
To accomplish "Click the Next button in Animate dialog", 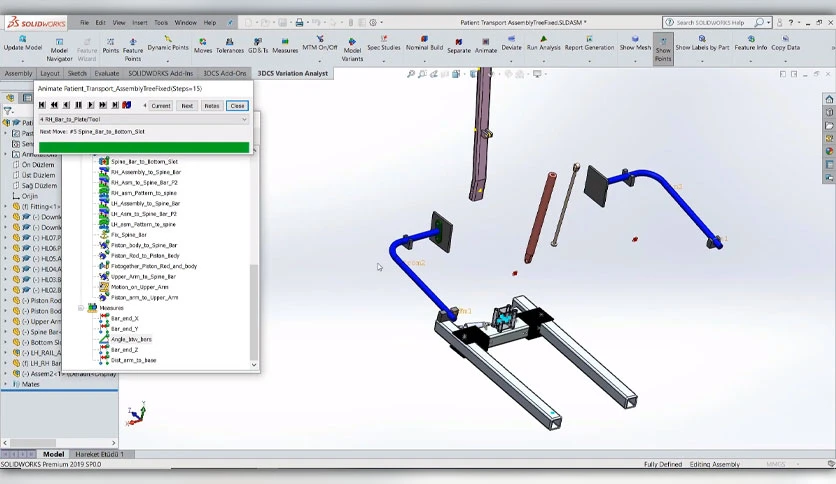I will click(187, 106).
